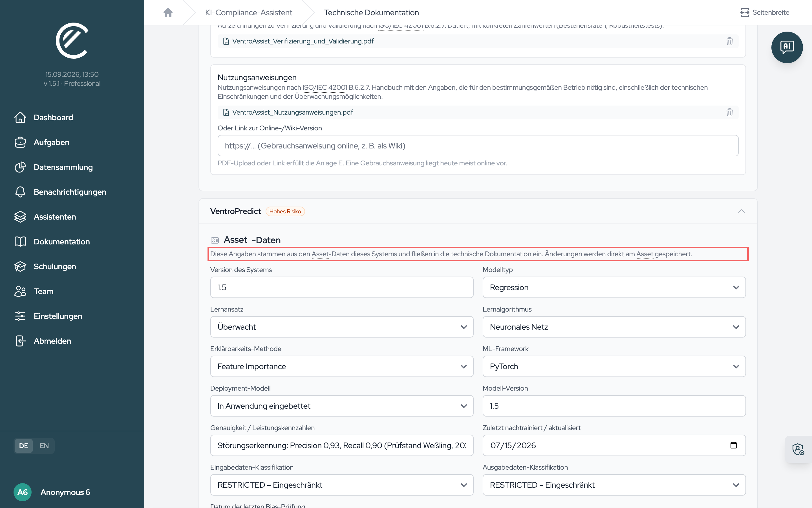The width and height of the screenshot is (812, 508).
Task: Click the Version des Systems field
Action: tap(342, 287)
